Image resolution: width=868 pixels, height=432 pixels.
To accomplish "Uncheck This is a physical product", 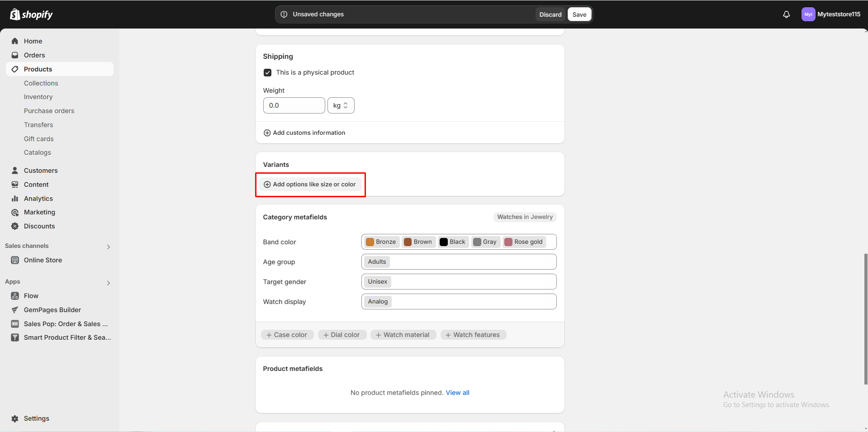I will 267,72.
